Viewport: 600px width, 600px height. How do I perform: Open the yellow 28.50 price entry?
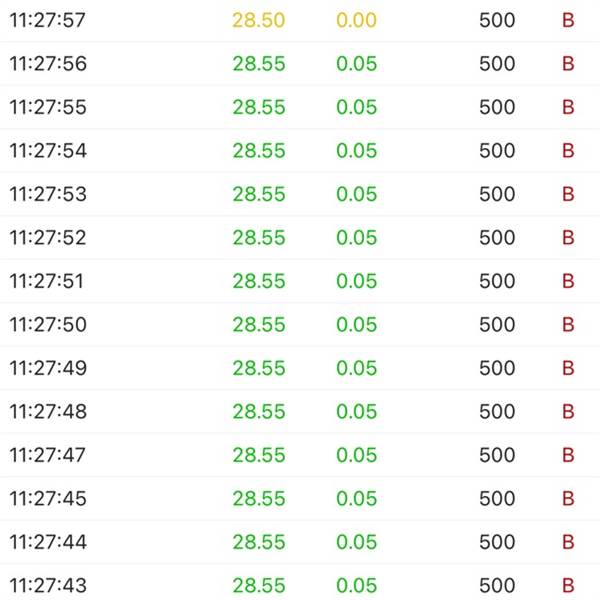[x=259, y=20]
